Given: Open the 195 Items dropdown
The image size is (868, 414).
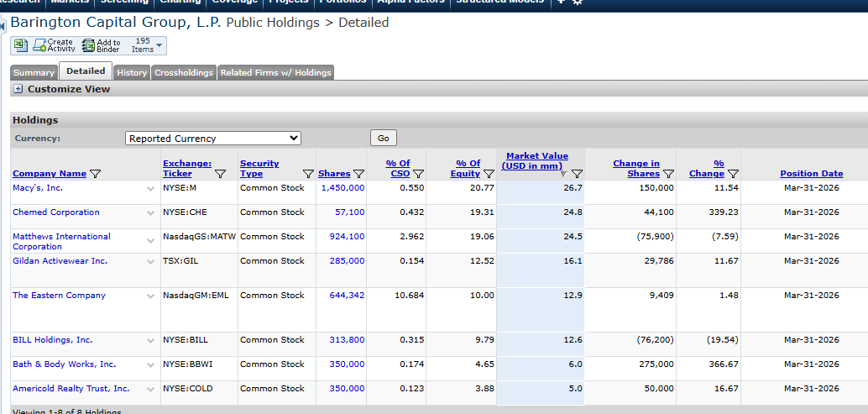Looking at the screenshot, I should point(147,45).
